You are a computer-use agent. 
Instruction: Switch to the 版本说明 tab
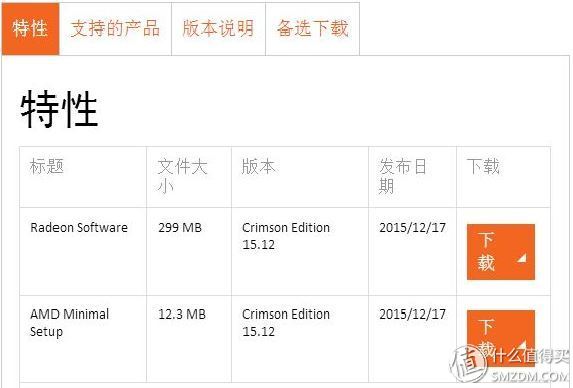pyautogui.click(x=218, y=29)
